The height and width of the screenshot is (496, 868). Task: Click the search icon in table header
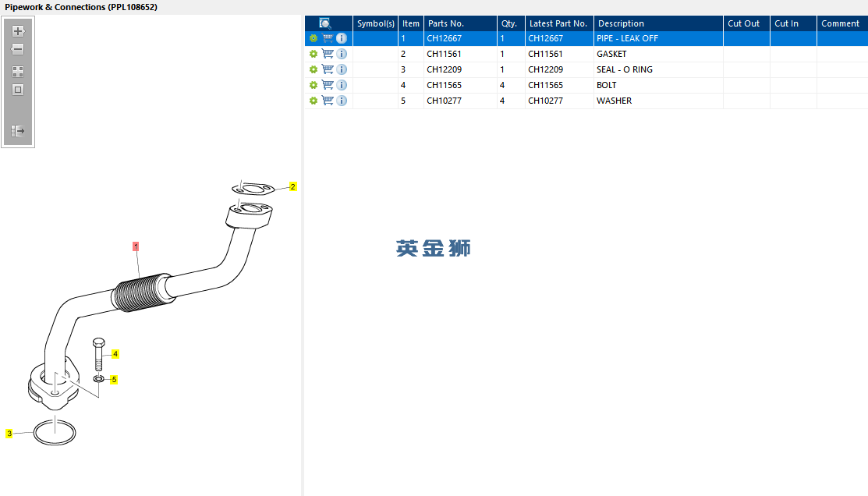[x=325, y=23]
